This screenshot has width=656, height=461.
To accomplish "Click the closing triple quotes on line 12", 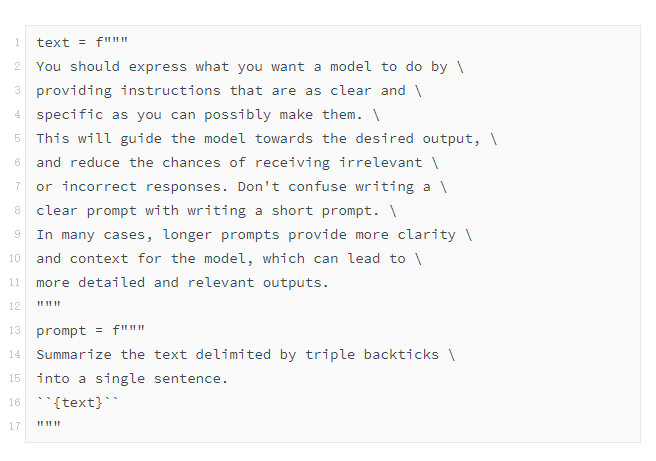I will (49, 305).
